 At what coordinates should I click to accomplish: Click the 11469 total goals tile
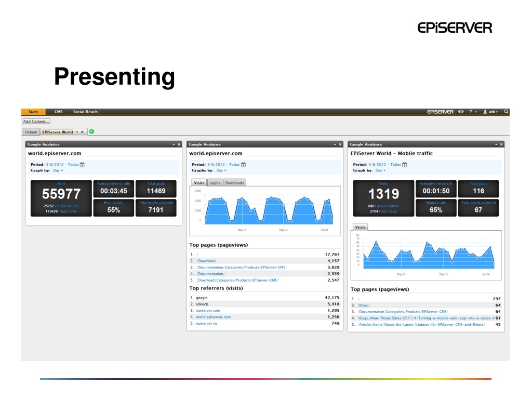156,189
